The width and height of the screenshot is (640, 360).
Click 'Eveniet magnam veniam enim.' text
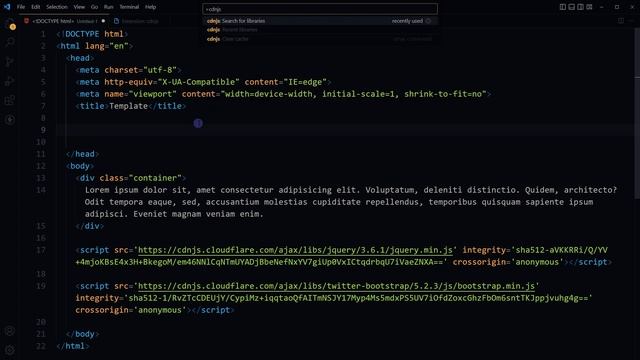point(198,214)
